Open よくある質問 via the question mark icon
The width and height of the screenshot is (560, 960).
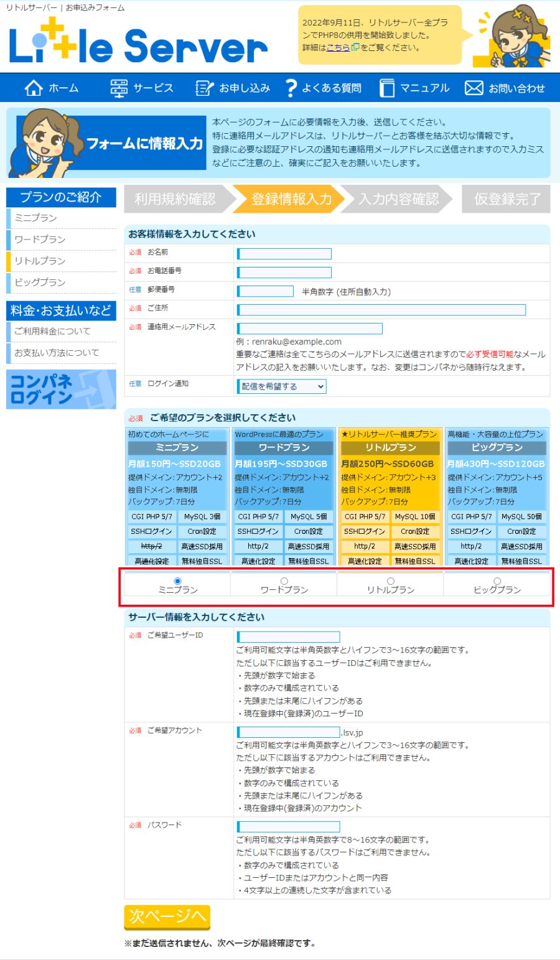[290, 88]
